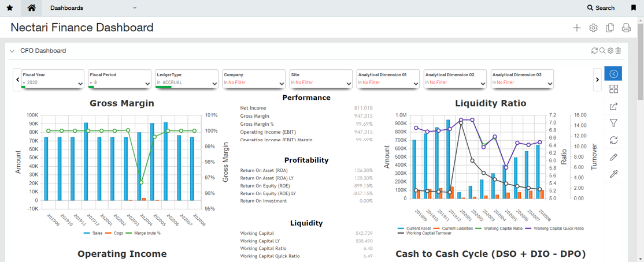Duplicate dashboard using copy icon
644x262 pixels.
click(610, 28)
